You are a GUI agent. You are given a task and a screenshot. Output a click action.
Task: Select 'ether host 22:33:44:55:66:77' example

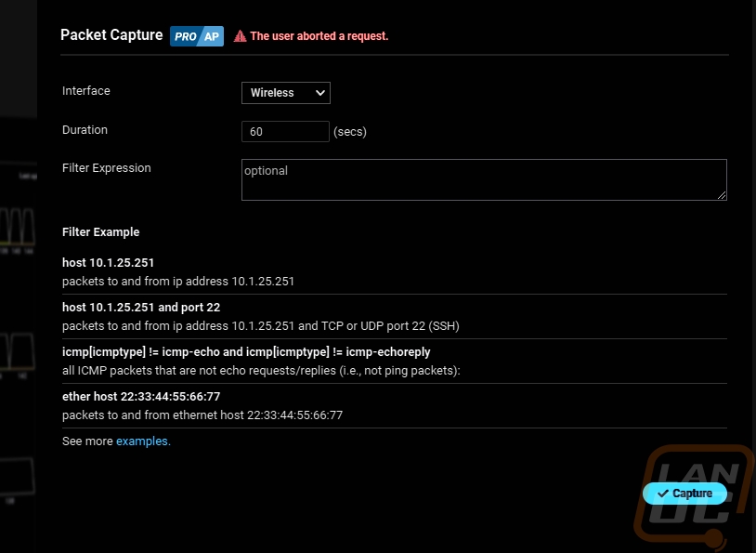(140, 397)
